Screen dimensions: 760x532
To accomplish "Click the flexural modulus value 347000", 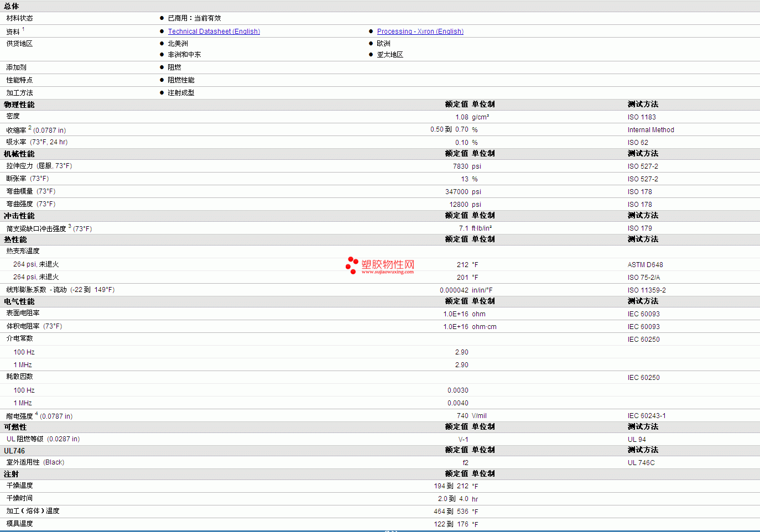I will [x=456, y=192].
